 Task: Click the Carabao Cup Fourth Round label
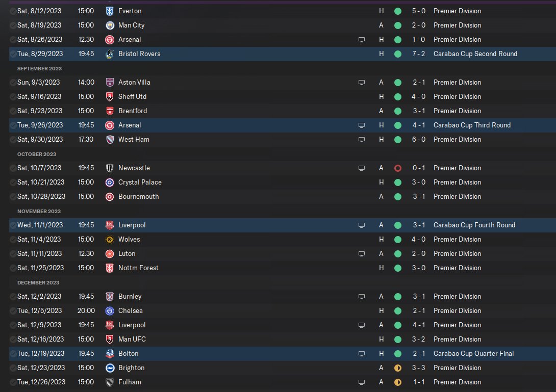coord(474,225)
